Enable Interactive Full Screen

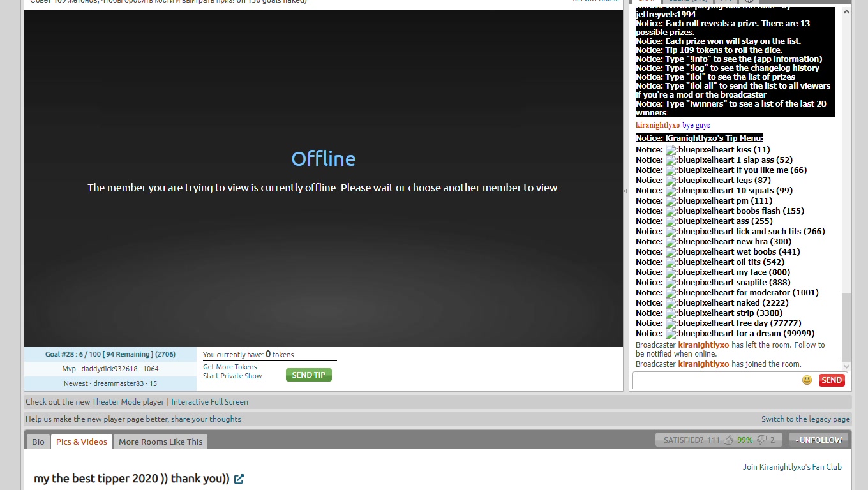[209, 402]
